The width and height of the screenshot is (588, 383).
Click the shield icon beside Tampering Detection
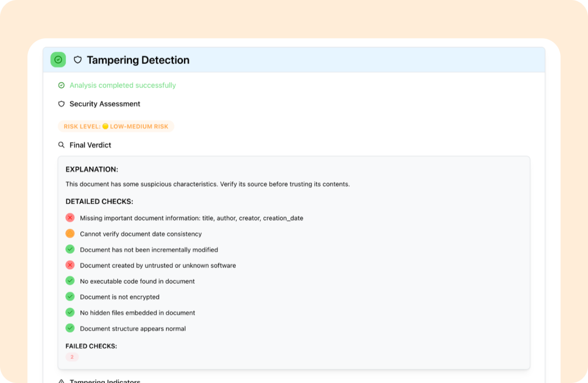(x=77, y=60)
